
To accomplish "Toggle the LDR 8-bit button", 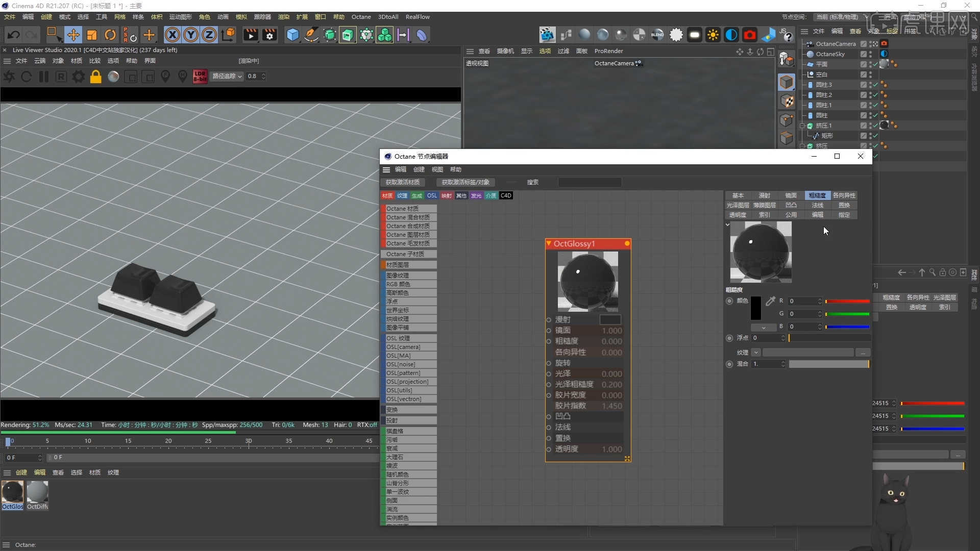I will 200,77.
